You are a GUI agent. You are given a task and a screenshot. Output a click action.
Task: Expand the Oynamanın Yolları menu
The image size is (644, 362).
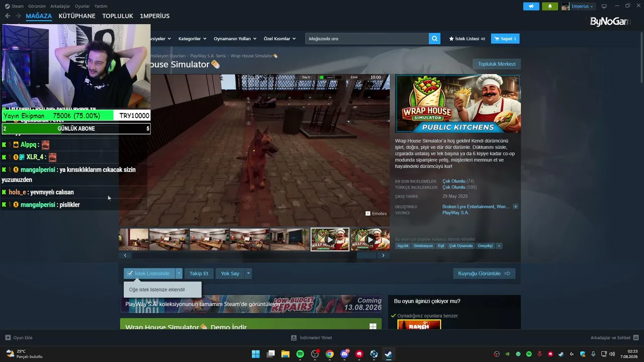pos(235,39)
